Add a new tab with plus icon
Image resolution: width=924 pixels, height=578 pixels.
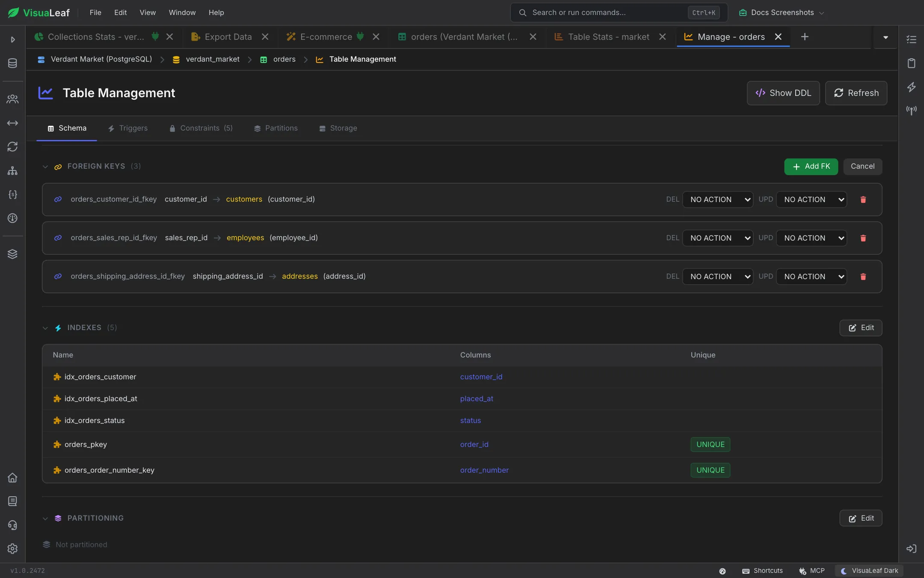pos(805,37)
